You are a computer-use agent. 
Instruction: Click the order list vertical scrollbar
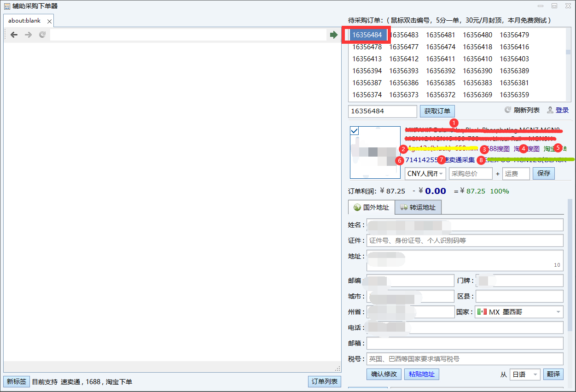(568, 64)
